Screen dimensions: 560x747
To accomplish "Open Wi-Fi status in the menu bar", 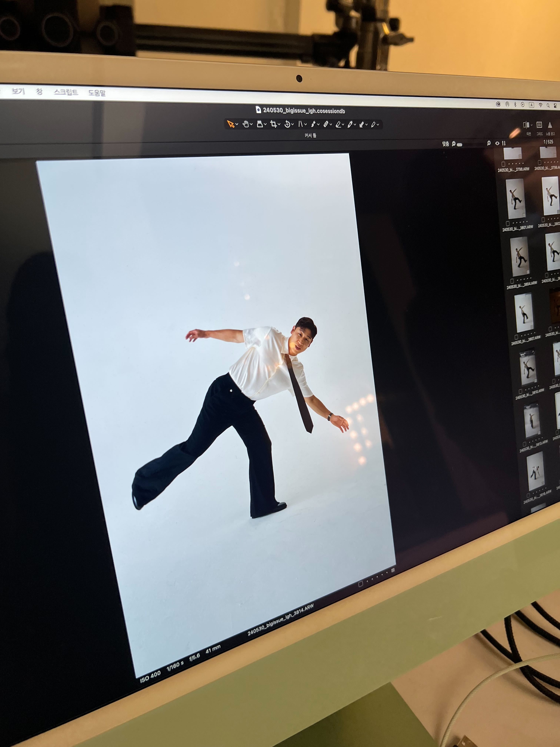I will click(x=540, y=105).
